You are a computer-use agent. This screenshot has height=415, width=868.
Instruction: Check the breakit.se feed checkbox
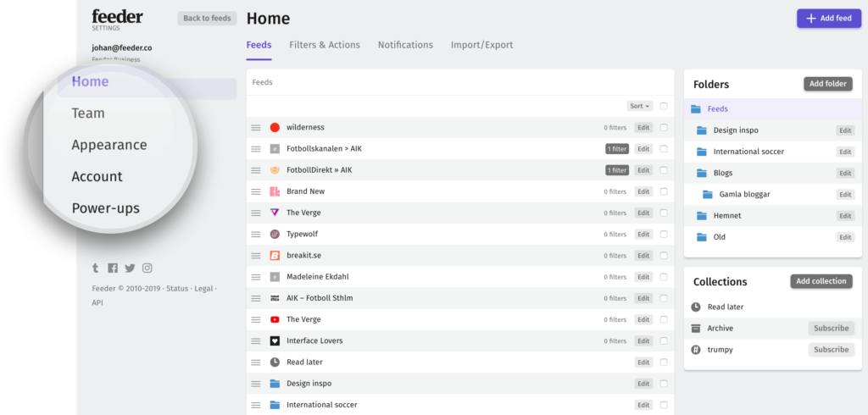click(664, 256)
